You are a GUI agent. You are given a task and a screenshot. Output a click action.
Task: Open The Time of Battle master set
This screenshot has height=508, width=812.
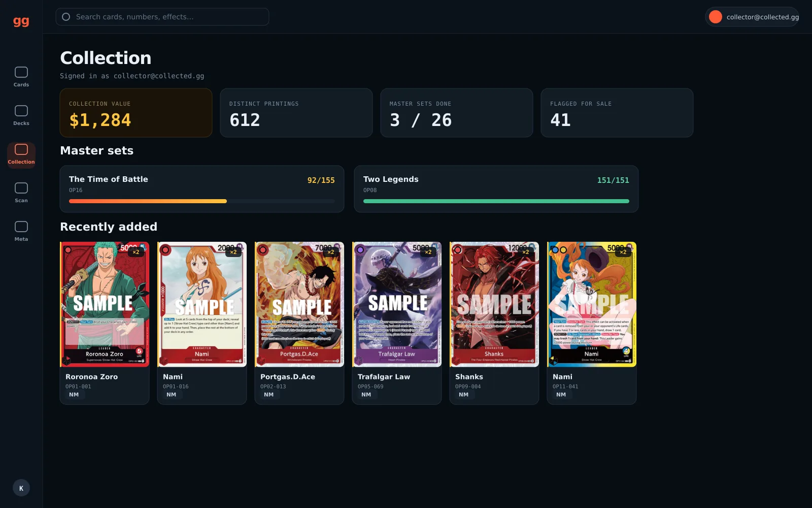click(x=202, y=189)
